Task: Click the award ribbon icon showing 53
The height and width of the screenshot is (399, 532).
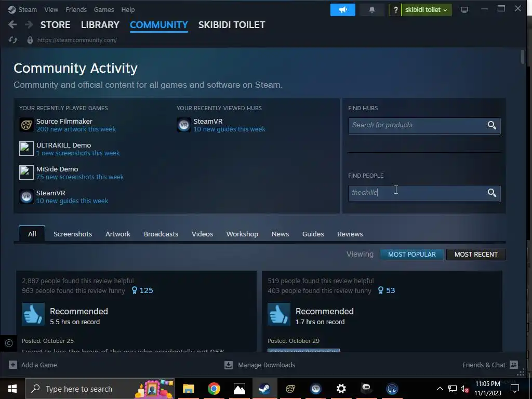Action: (x=381, y=290)
